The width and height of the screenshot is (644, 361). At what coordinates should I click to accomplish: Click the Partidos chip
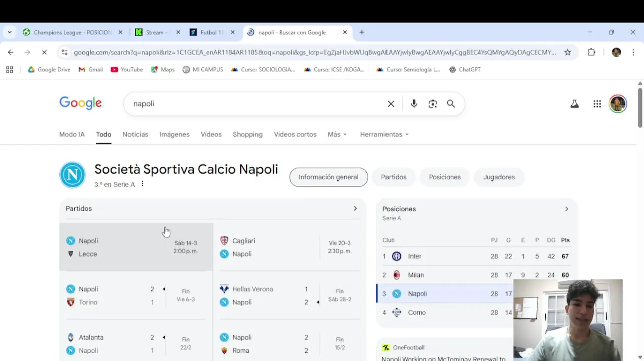pyautogui.click(x=394, y=177)
